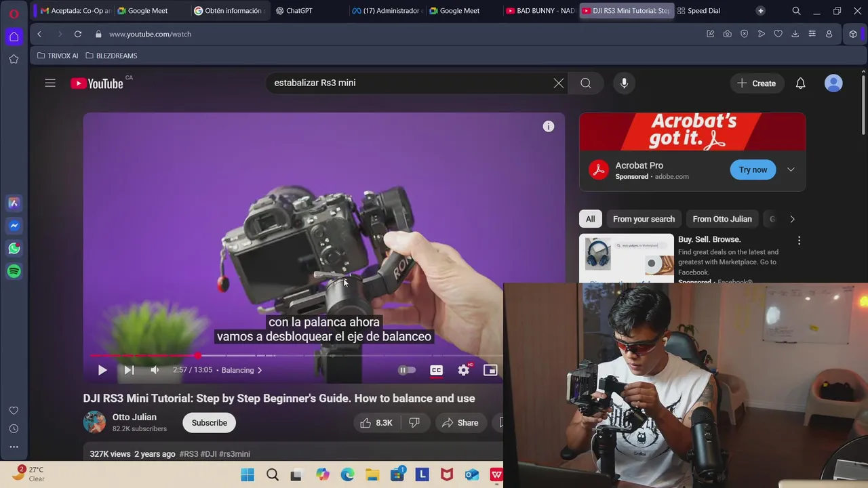Open sidebar three-dot more options

(x=14, y=447)
